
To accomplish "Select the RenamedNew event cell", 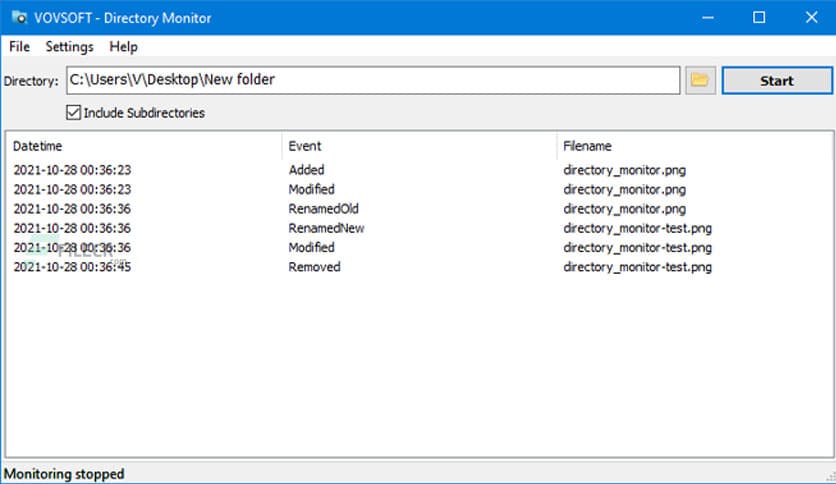I will pos(326,228).
